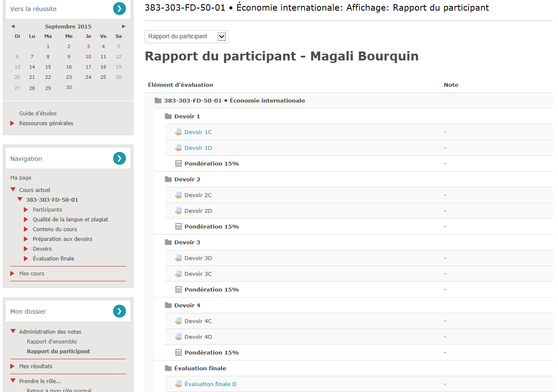The height and width of the screenshot is (392, 558).
Task: Collapse the Cours actuel tree node
Action: 13,190
